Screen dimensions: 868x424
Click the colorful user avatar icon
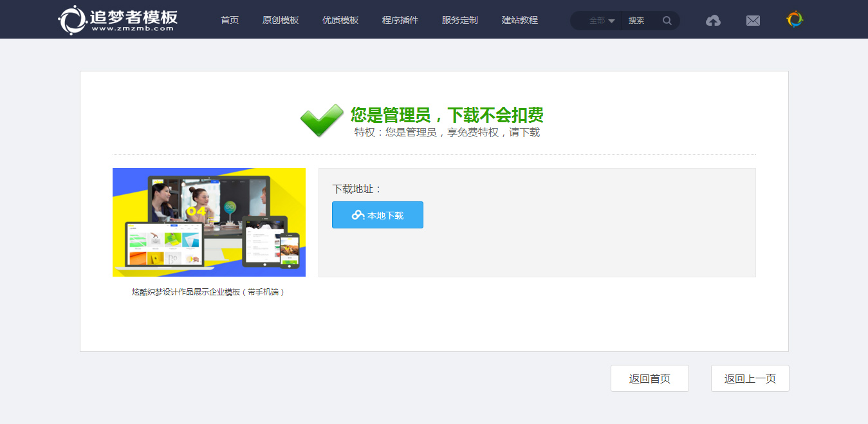click(x=795, y=20)
